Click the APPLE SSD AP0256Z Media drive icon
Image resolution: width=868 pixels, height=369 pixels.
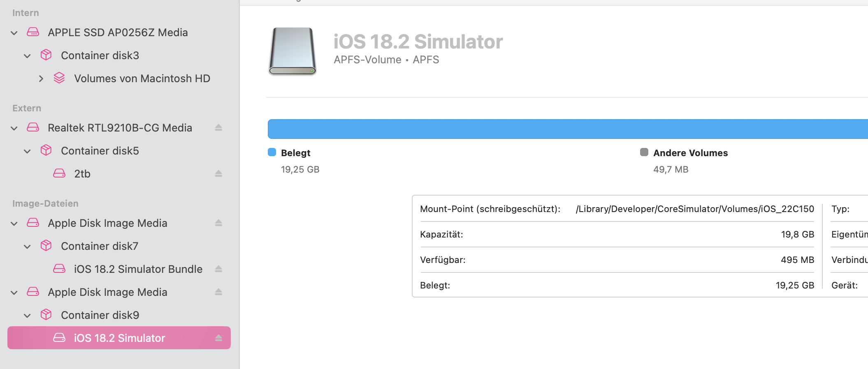[x=33, y=32]
